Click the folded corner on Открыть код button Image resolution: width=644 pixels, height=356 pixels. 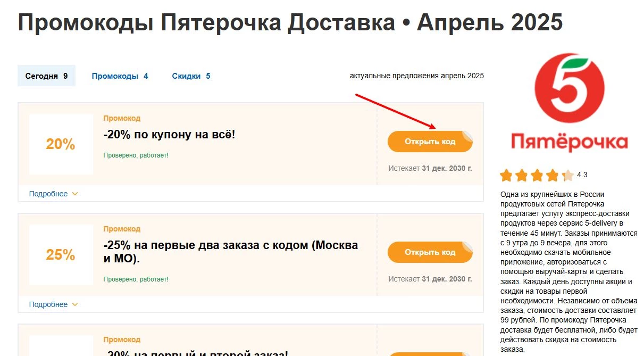click(465, 134)
